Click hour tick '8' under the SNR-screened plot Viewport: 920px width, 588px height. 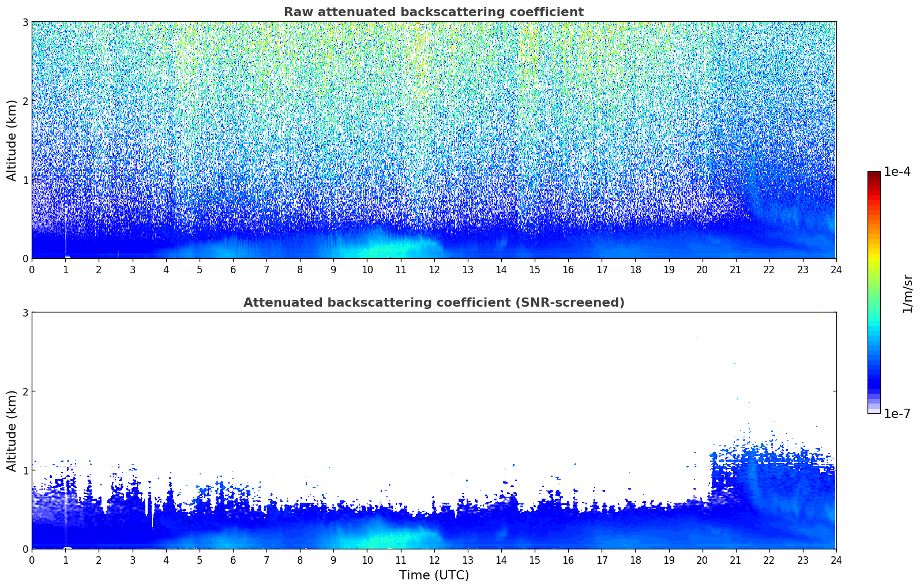[300, 560]
